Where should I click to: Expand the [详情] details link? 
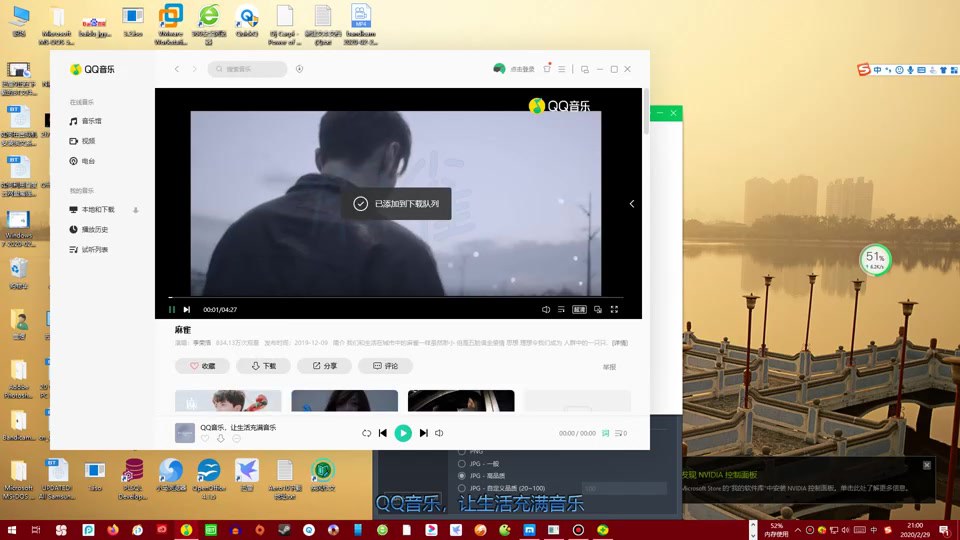click(620, 343)
